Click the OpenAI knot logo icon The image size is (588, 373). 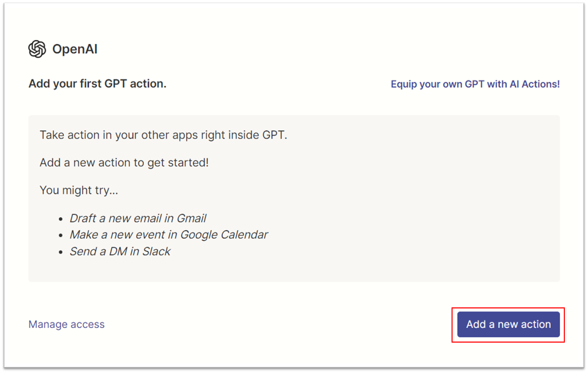point(37,49)
